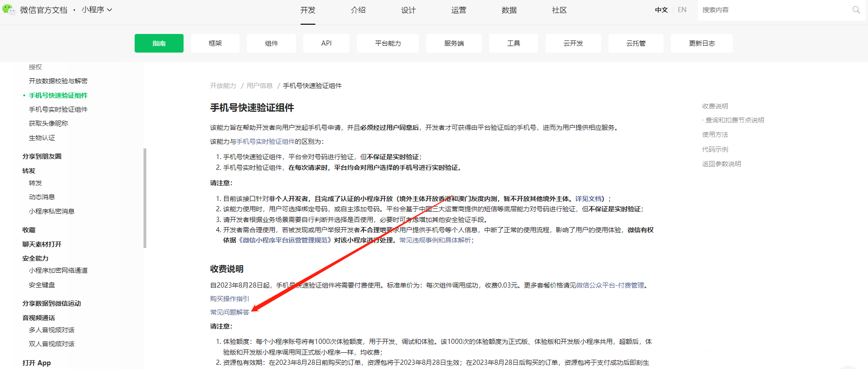Open 聊天素材打开 sidebar heading
This screenshot has height=369, width=868.
pyautogui.click(x=42, y=244)
